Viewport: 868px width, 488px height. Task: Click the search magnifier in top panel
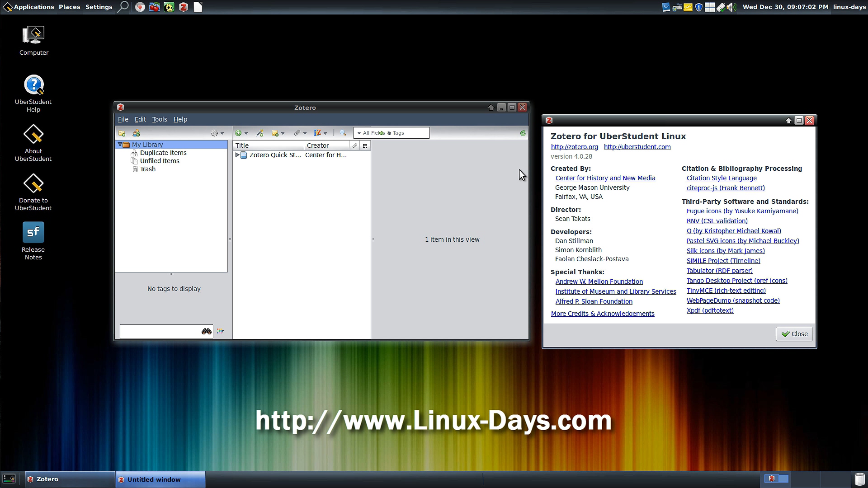[x=123, y=7]
